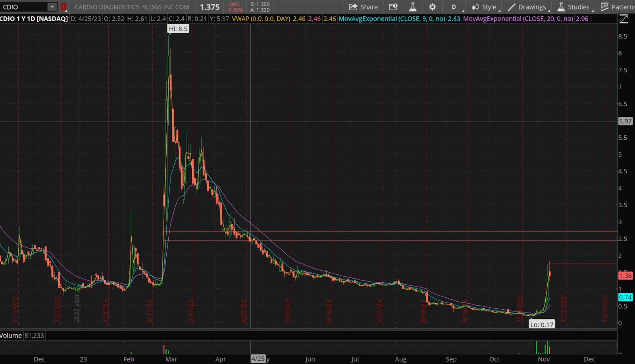
Task: Open the chart info card icon
Action: pyautogui.click(x=393, y=7)
